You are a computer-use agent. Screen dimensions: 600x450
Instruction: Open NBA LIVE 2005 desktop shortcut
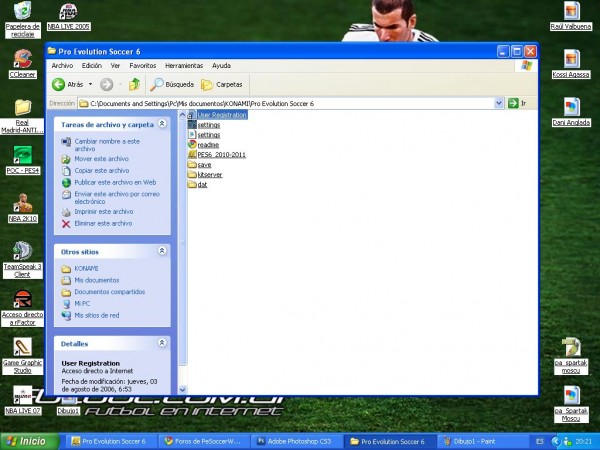click(x=68, y=16)
